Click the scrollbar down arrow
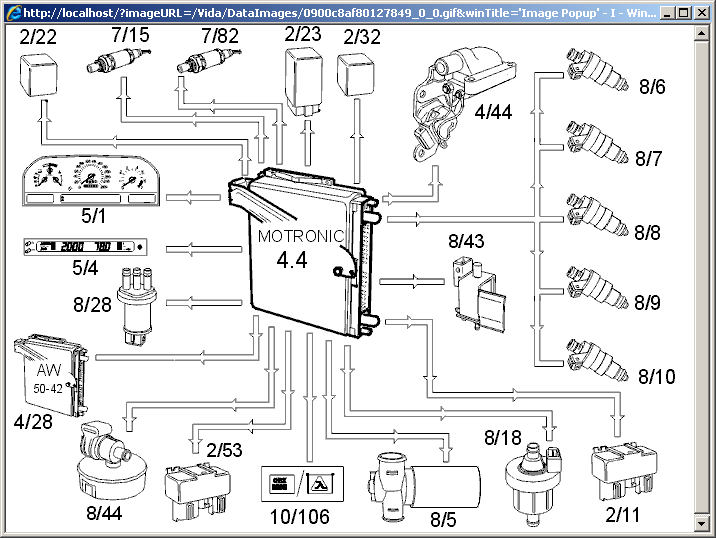The image size is (716, 538). [x=701, y=523]
